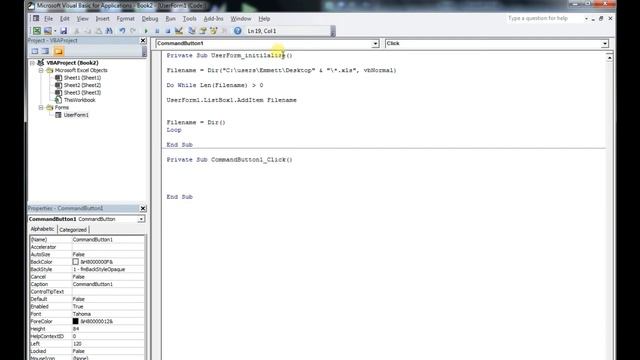Image resolution: width=640 pixels, height=360 pixels.
Task: Save the workbook with the floppy icon
Action: [x=64, y=31]
